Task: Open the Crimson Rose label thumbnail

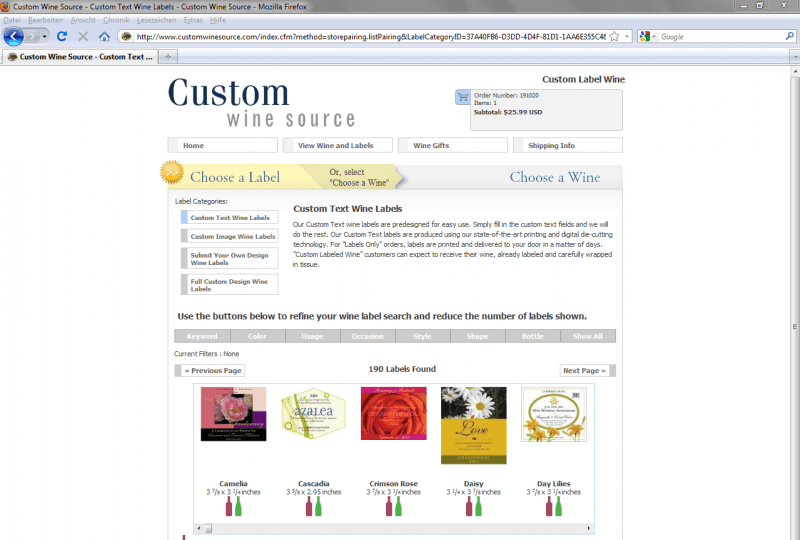Action: (393, 413)
